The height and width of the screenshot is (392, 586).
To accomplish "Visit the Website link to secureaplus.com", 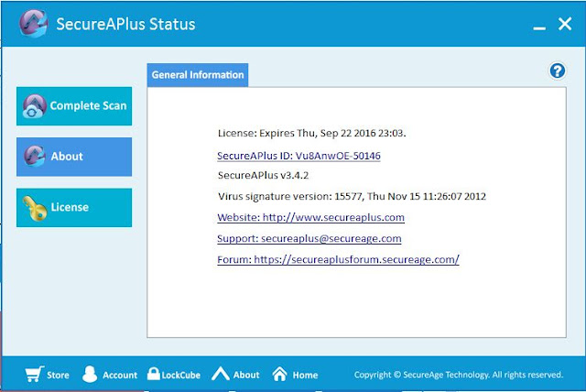I will coord(310,217).
